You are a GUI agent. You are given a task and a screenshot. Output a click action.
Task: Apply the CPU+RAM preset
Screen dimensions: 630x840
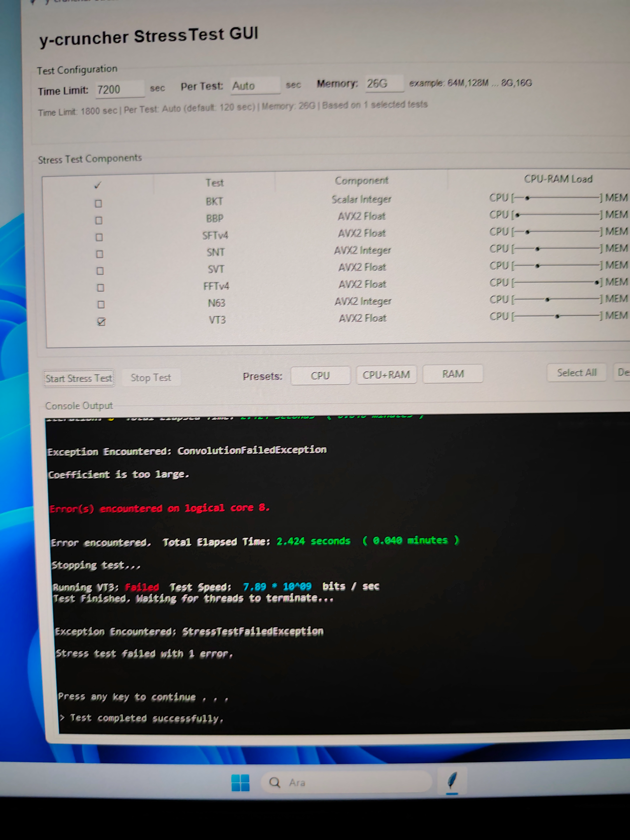[x=386, y=374]
